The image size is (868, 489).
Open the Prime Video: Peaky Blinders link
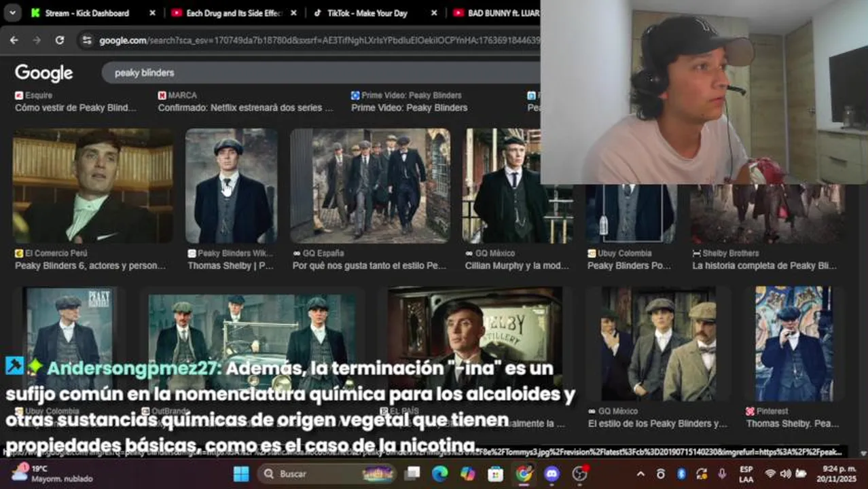point(409,107)
